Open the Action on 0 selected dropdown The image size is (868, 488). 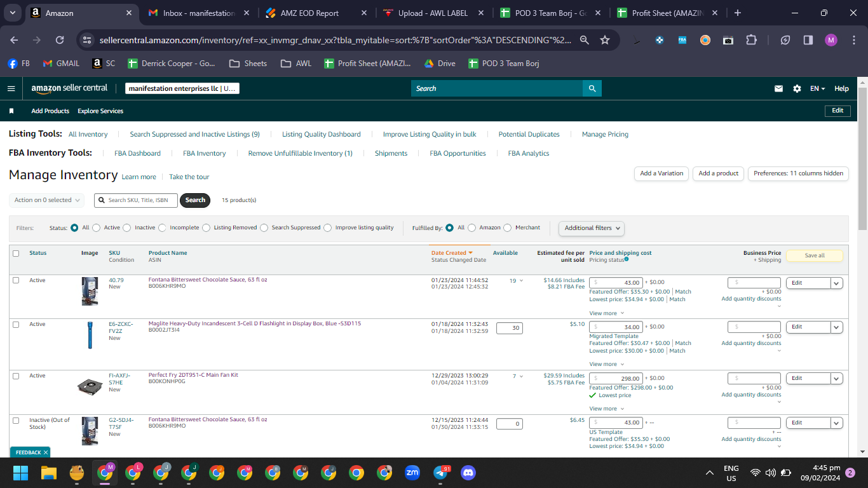click(x=47, y=200)
